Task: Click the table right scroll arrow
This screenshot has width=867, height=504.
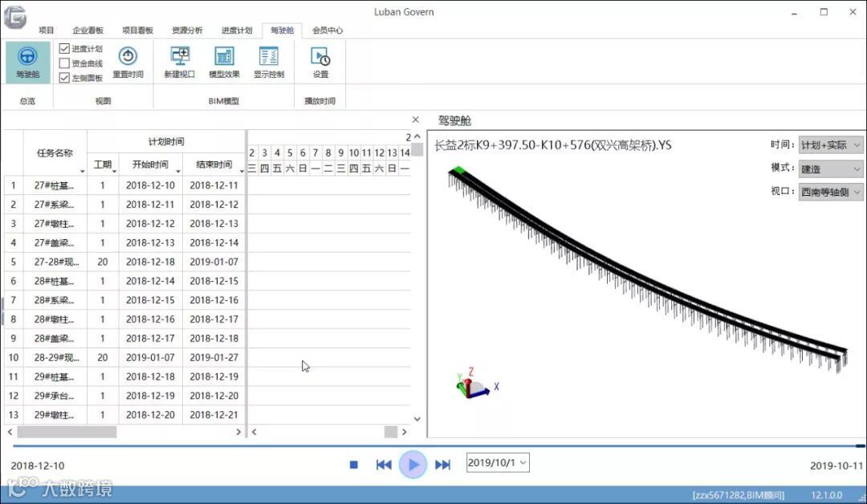Action: pos(238,432)
